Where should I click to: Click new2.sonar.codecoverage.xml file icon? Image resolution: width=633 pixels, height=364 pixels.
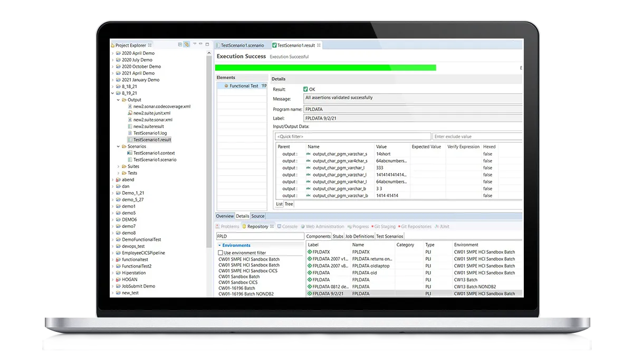click(130, 107)
